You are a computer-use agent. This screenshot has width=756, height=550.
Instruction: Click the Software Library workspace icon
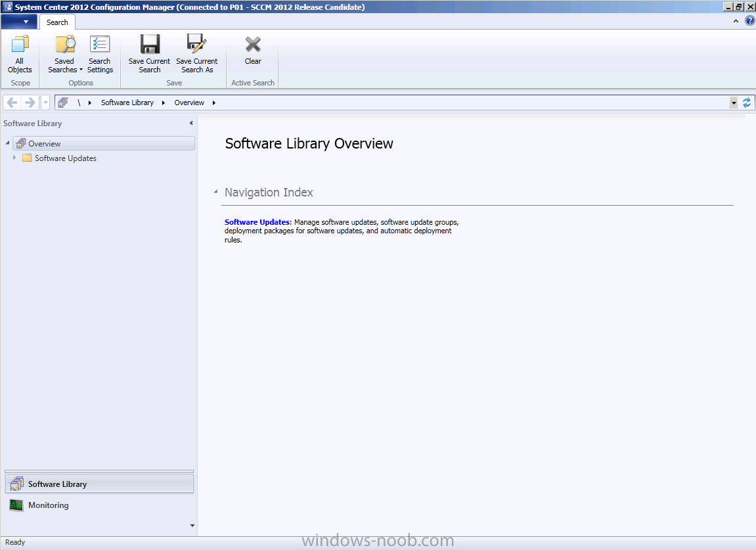[x=16, y=484]
